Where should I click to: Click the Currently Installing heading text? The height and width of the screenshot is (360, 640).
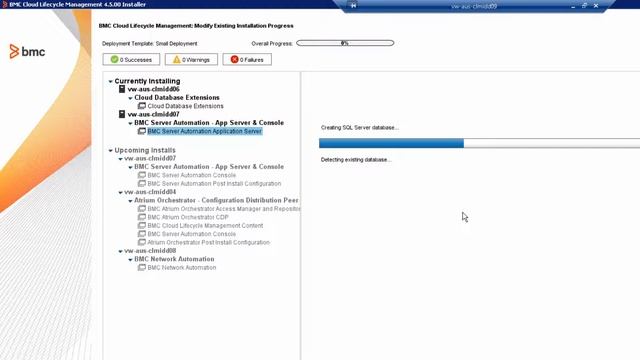147,81
